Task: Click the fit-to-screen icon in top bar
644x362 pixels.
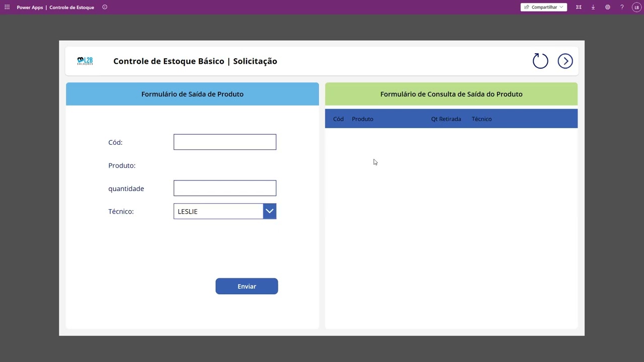Action: pyautogui.click(x=579, y=7)
